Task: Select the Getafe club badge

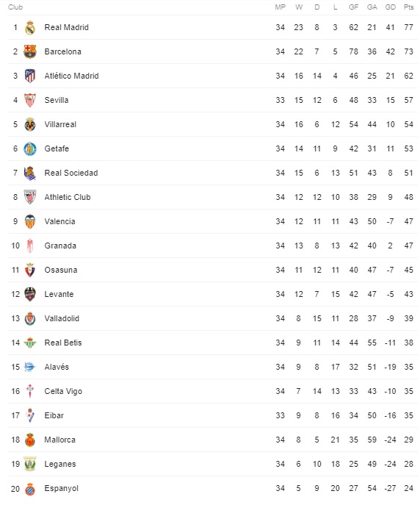Action: [x=30, y=148]
